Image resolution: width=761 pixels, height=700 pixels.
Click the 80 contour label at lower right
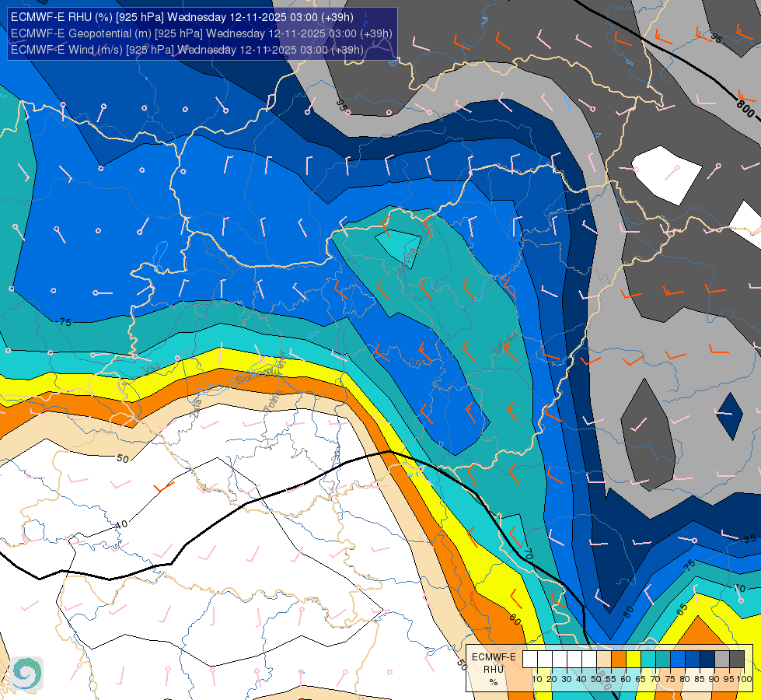click(x=628, y=611)
